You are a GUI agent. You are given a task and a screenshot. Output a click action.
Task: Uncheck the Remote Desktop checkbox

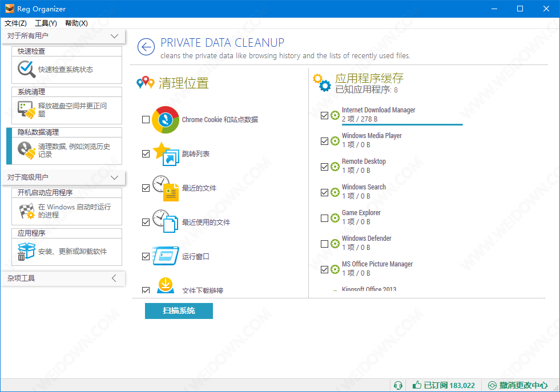pos(324,167)
